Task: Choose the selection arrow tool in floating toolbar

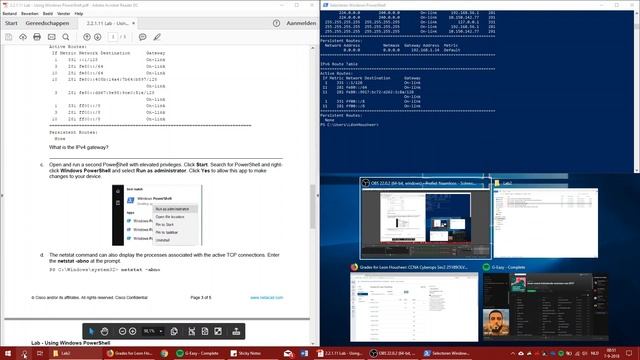Action: [x=91, y=331]
